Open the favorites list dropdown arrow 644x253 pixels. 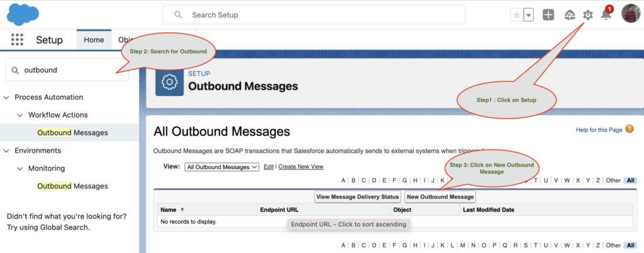point(528,15)
